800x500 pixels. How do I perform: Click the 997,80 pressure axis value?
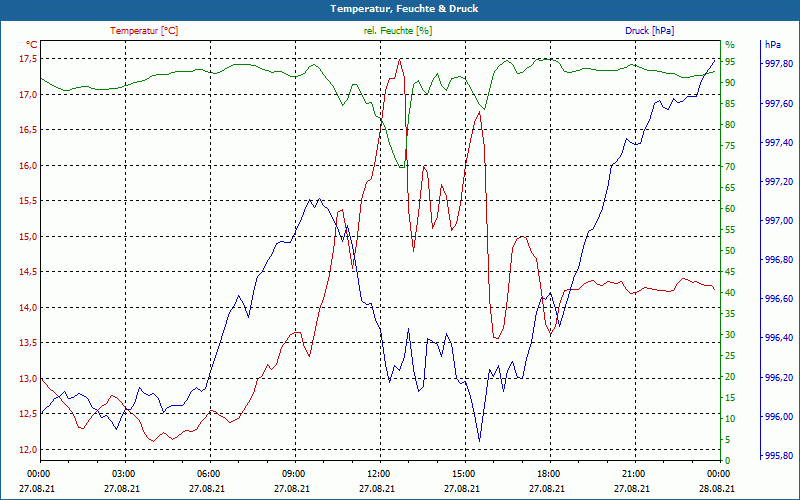pos(779,64)
